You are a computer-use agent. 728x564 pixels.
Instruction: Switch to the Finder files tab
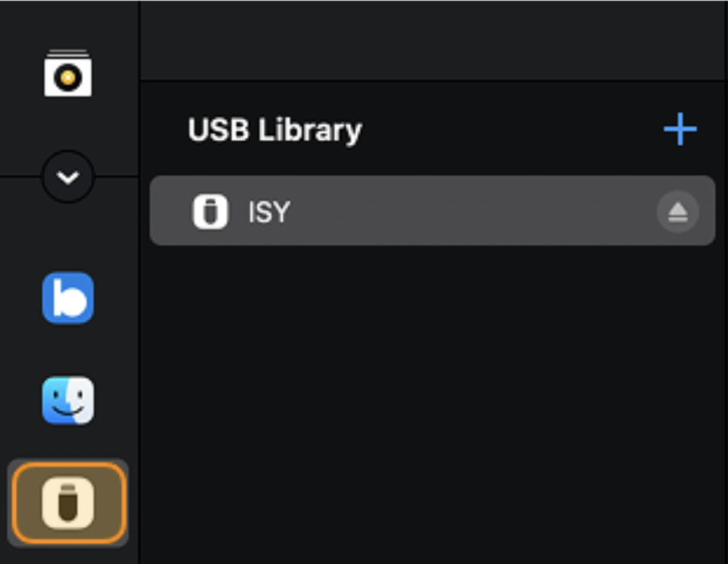click(x=68, y=401)
